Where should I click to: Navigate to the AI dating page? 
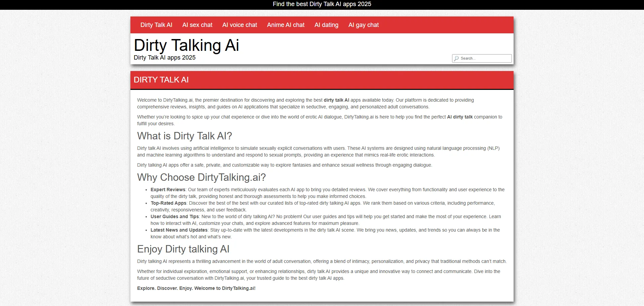pos(326,25)
